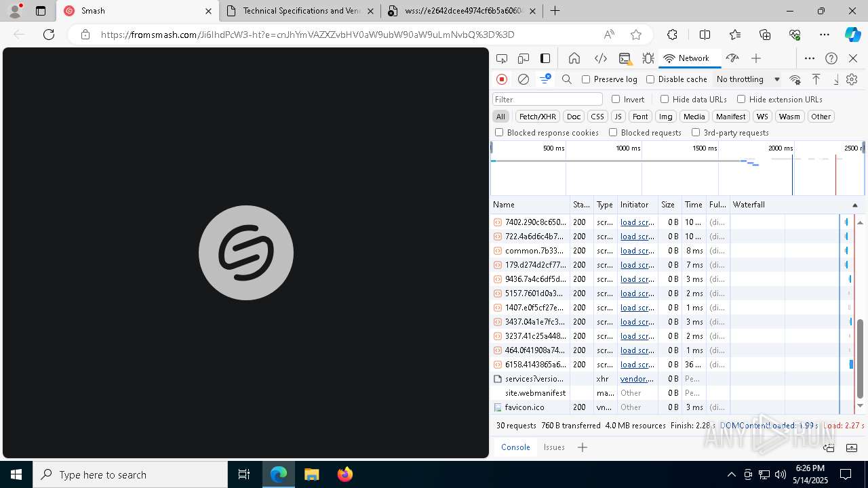Toggle the network filter bar icon
The image size is (868, 488).
click(545, 79)
